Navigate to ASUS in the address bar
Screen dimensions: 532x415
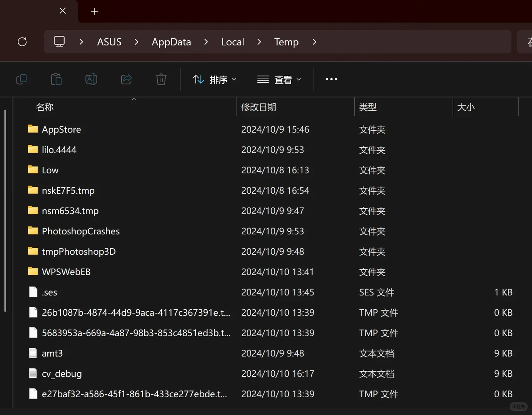click(x=109, y=42)
